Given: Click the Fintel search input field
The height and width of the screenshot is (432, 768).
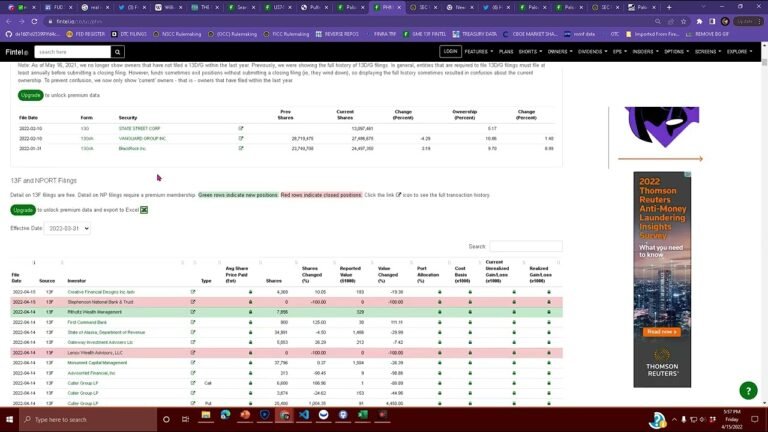Looking at the screenshot, I should coord(73,52).
